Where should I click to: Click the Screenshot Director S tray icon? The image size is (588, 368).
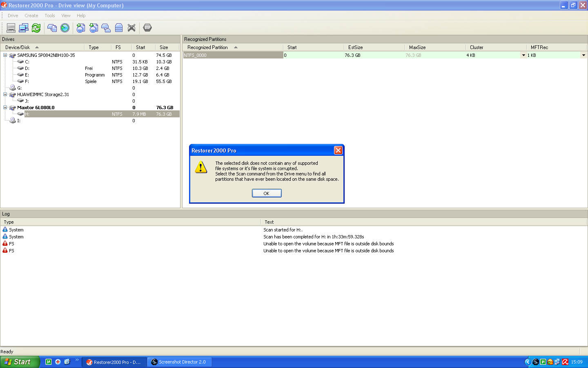pos(535,362)
